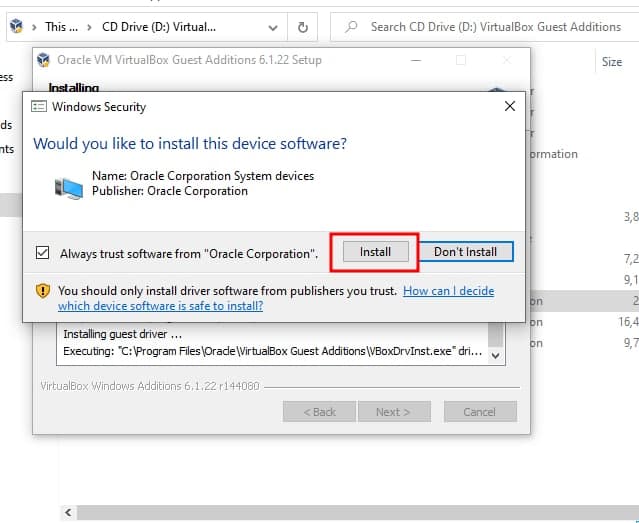Click the 'Executing:' VBoxDrvInst.exe log line

point(273,351)
